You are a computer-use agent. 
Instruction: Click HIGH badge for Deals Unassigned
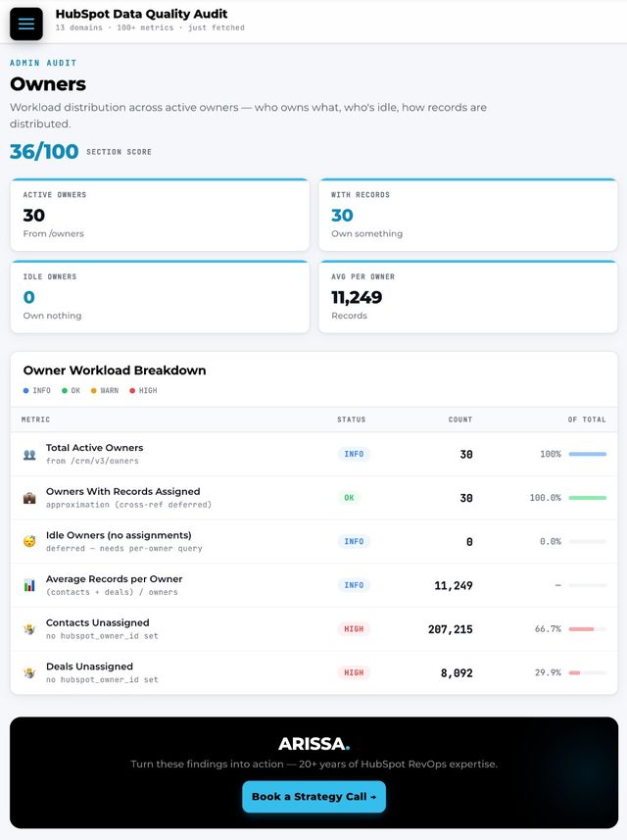click(354, 672)
